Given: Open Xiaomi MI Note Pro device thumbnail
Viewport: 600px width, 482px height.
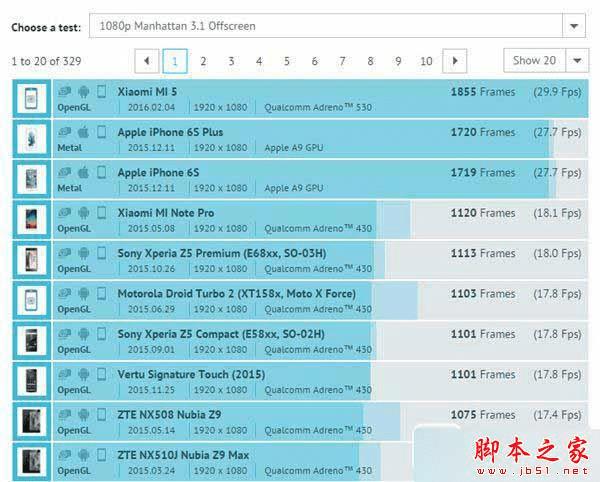Looking at the screenshot, I should (x=32, y=220).
